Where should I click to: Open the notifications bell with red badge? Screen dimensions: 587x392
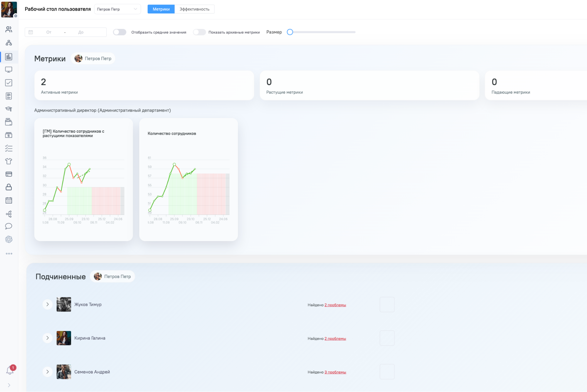[10, 370]
